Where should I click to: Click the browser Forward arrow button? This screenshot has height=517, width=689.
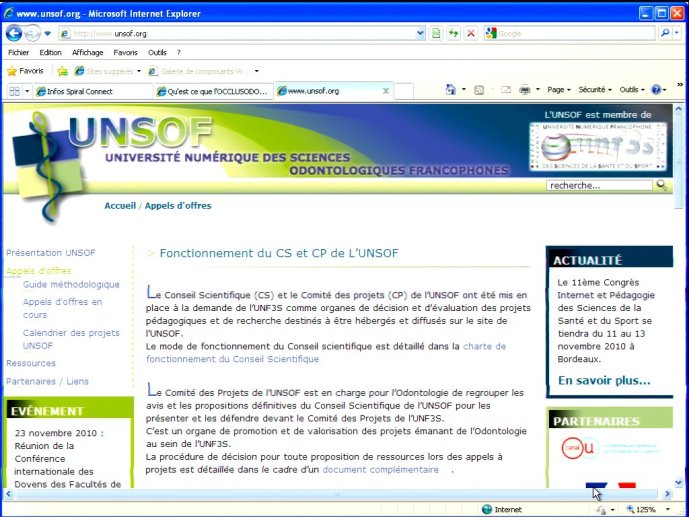tap(32, 33)
